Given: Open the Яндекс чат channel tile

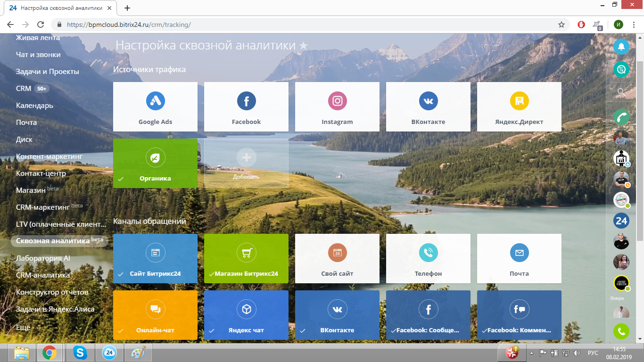Looking at the screenshot, I should pos(246,315).
